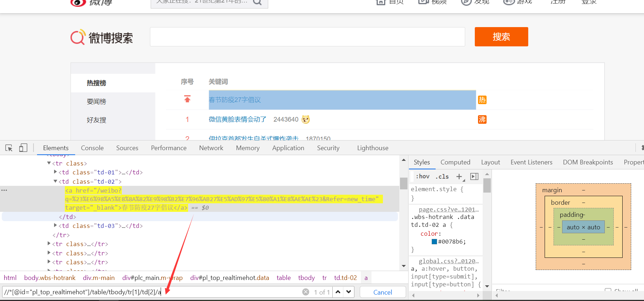Open the 春节防疫27字倡议 hot topic link
644x301 pixels.
(x=235, y=100)
